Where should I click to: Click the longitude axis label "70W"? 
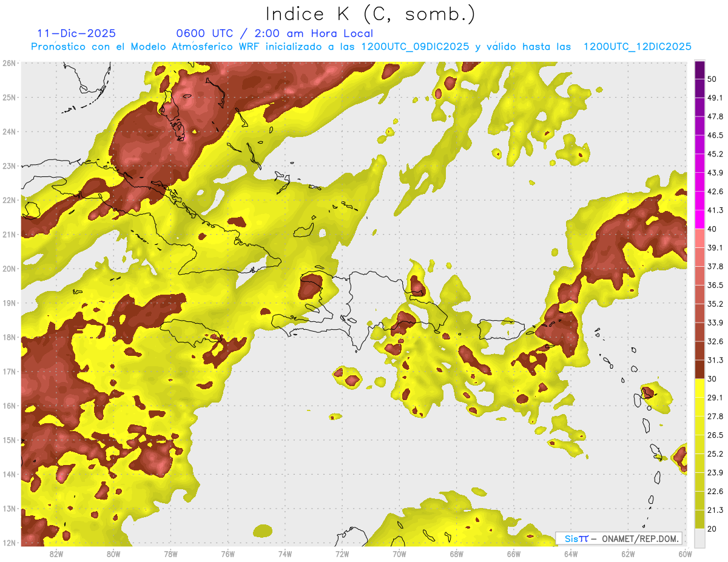(x=399, y=554)
